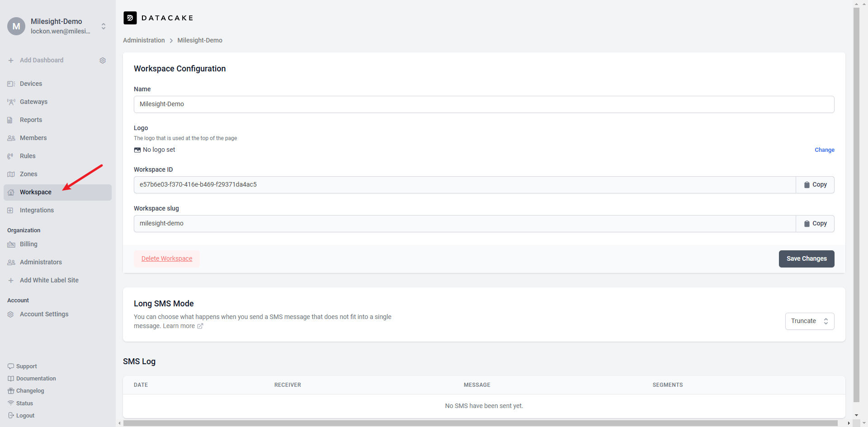Click Change logo link
This screenshot has height=427, width=868.
tap(825, 150)
